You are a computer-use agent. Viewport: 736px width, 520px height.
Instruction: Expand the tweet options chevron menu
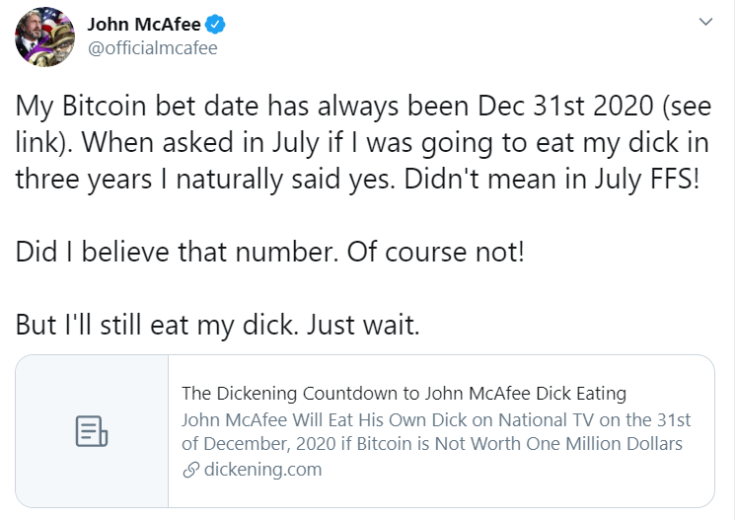[705, 22]
